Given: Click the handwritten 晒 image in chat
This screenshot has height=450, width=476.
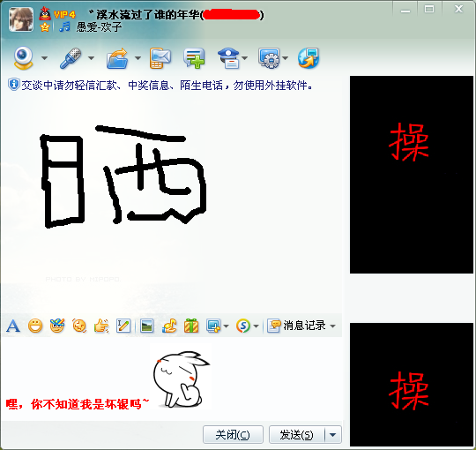Looking at the screenshot, I should 123,176.
